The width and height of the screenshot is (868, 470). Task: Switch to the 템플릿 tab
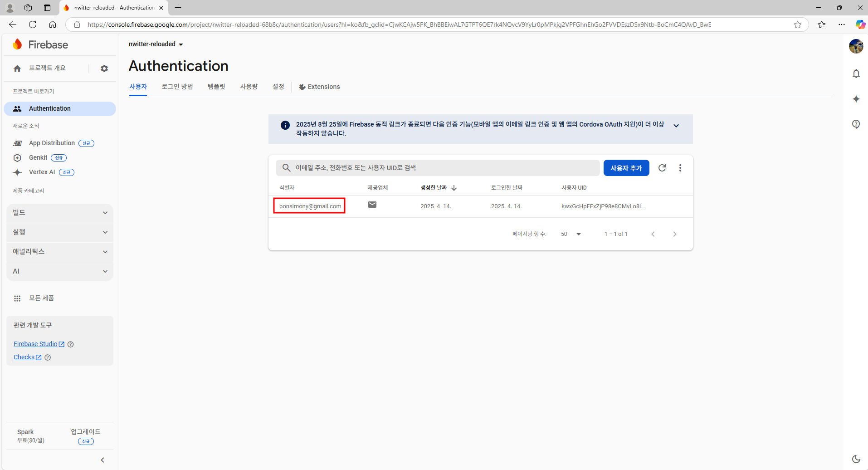pyautogui.click(x=216, y=87)
